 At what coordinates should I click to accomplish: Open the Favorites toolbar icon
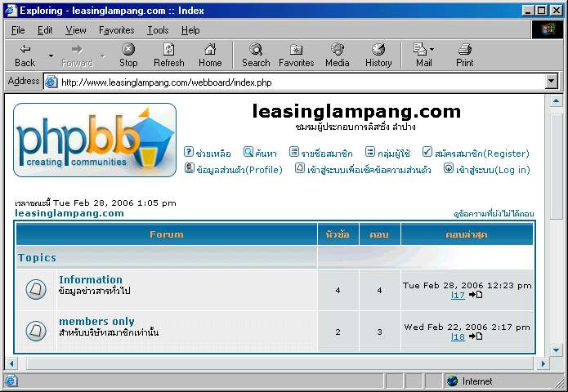click(x=296, y=50)
